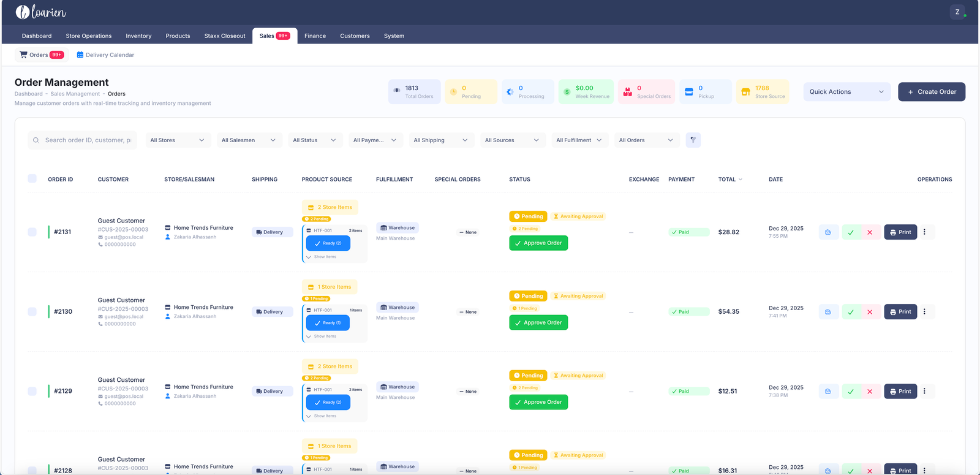This screenshot has height=475, width=980.
Task: Click red X for order #2129
Action: [x=870, y=391]
